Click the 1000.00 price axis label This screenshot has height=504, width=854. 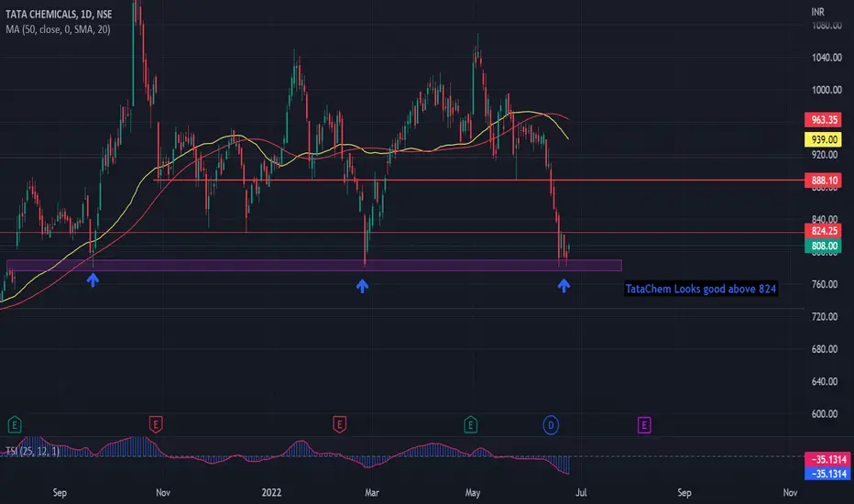(x=827, y=90)
